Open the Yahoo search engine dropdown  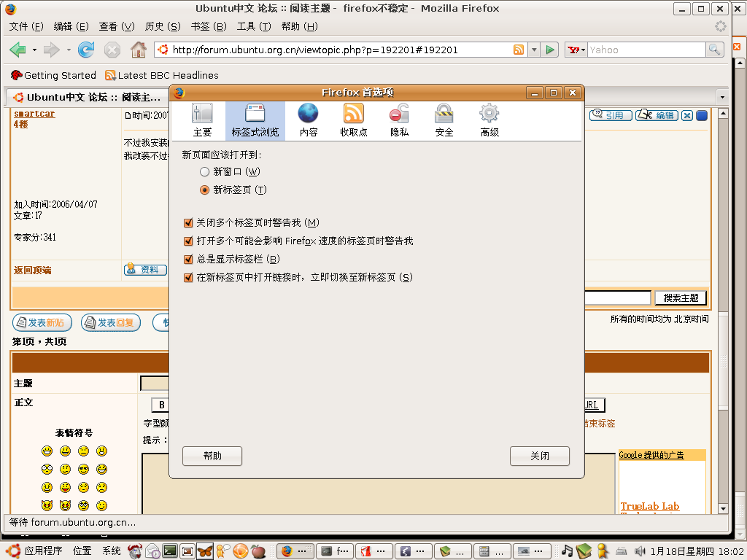click(576, 50)
